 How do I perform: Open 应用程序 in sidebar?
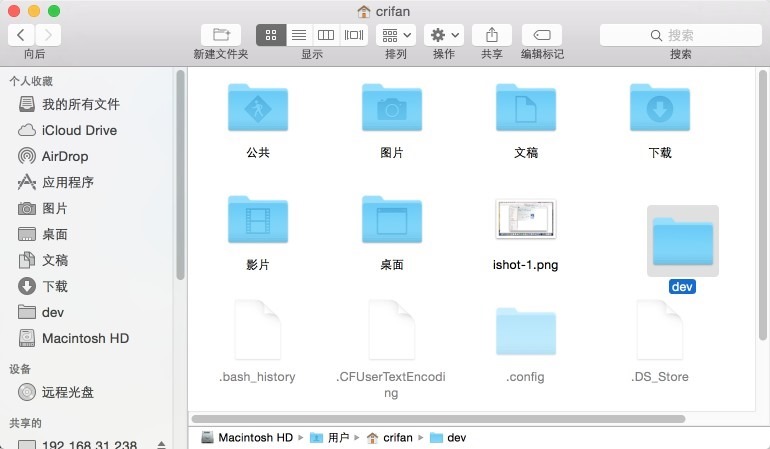point(86,182)
